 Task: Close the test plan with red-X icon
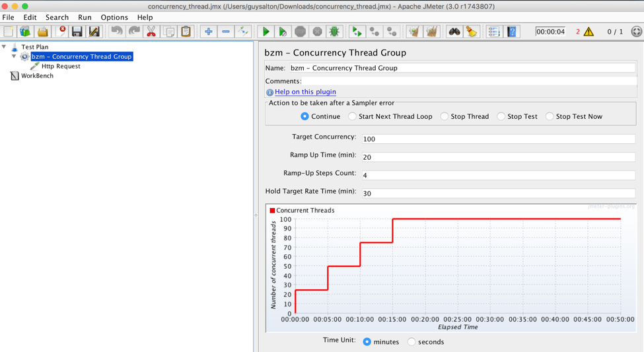click(60, 32)
